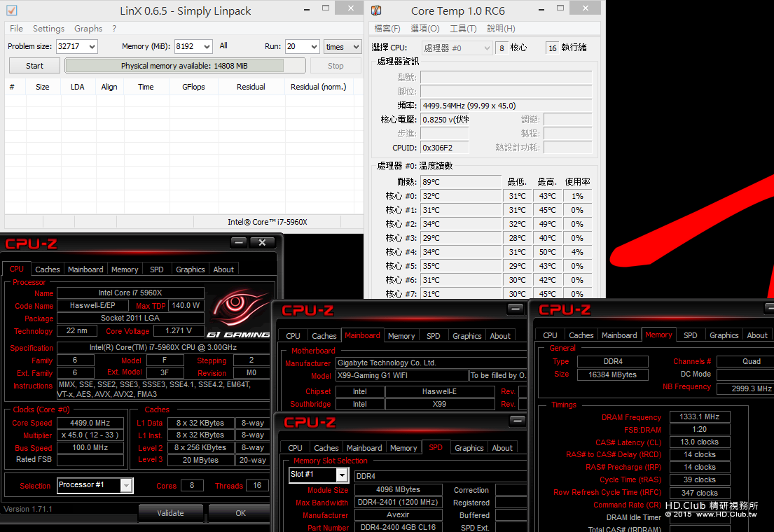
Task: Click the 頻率 frequency field showing 4499.54MHz
Action: pyautogui.click(x=506, y=106)
